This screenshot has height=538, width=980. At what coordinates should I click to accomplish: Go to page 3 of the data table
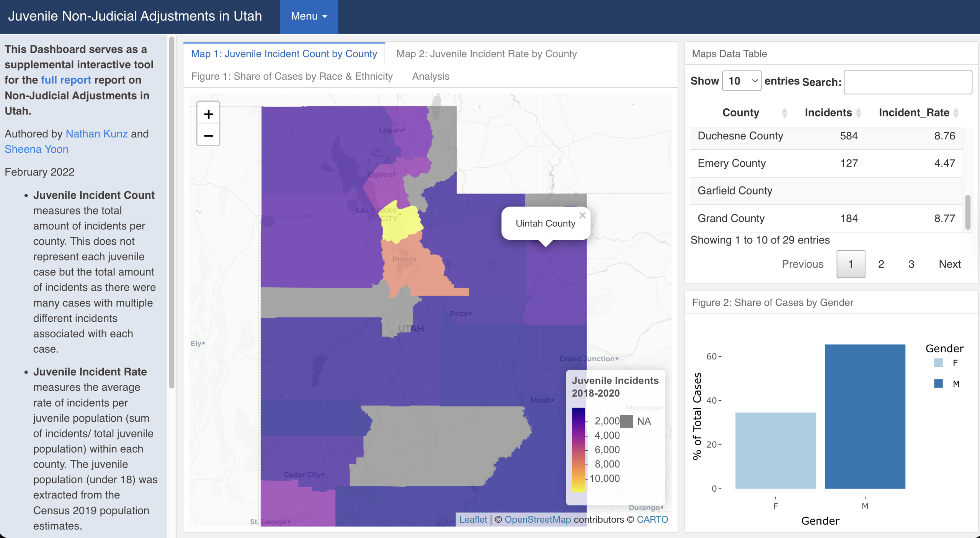click(x=911, y=264)
